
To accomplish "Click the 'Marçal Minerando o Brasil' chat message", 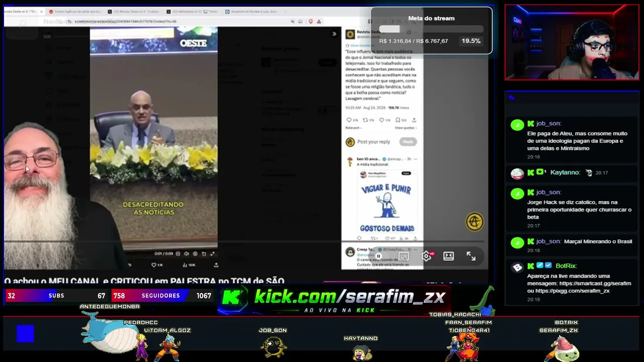I will pos(598,241).
